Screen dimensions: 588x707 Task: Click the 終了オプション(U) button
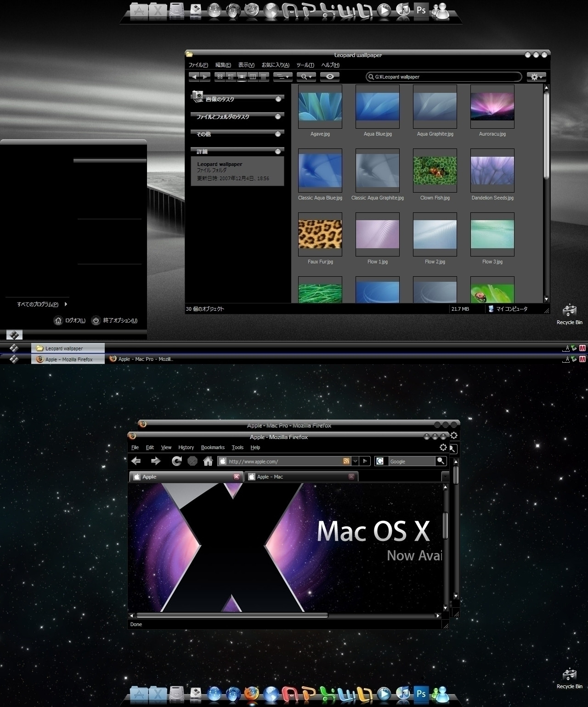[x=115, y=320]
